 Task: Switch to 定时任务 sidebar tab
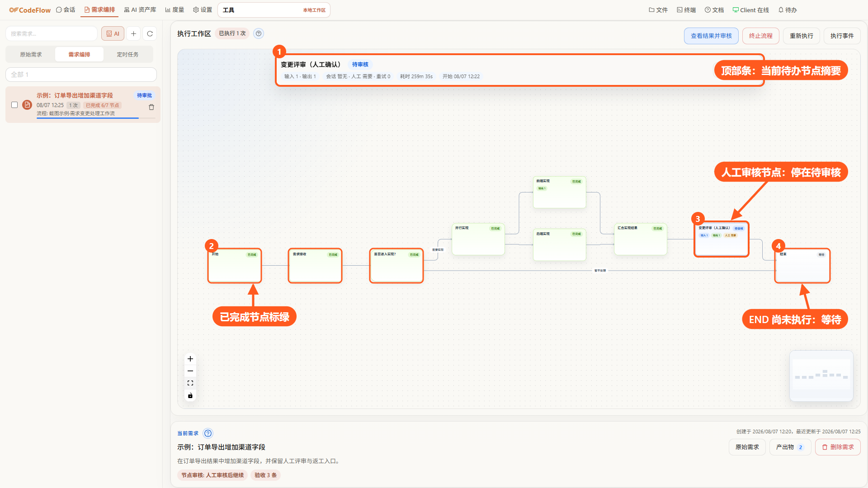[x=127, y=54]
